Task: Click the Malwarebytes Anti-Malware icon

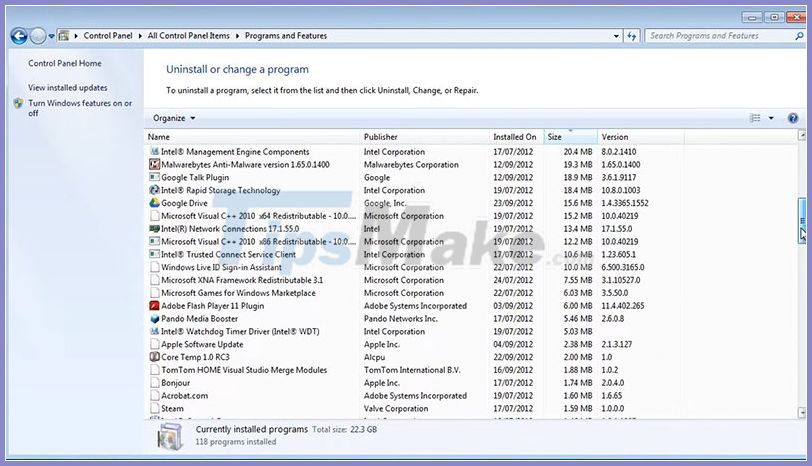Action: pos(154,165)
